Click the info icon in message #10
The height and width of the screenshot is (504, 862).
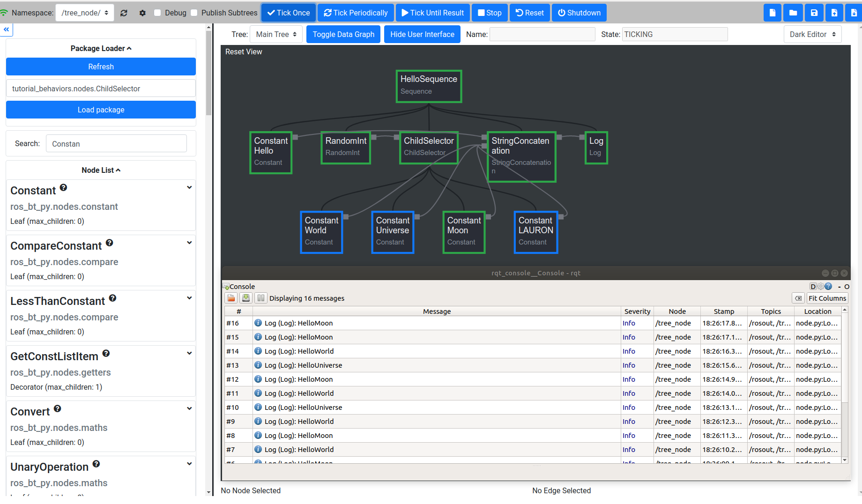click(x=258, y=407)
